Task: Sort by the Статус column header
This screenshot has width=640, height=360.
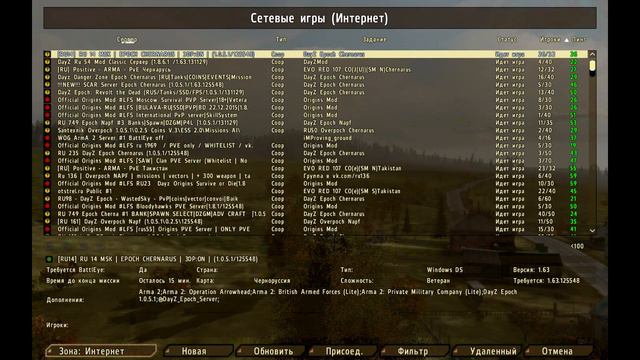Action: (507, 40)
